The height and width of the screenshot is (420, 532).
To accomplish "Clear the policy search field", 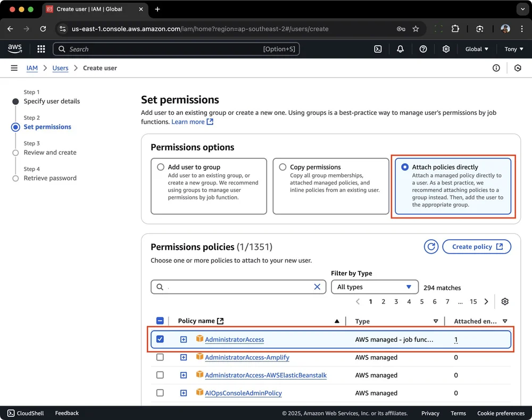I will click(x=317, y=287).
